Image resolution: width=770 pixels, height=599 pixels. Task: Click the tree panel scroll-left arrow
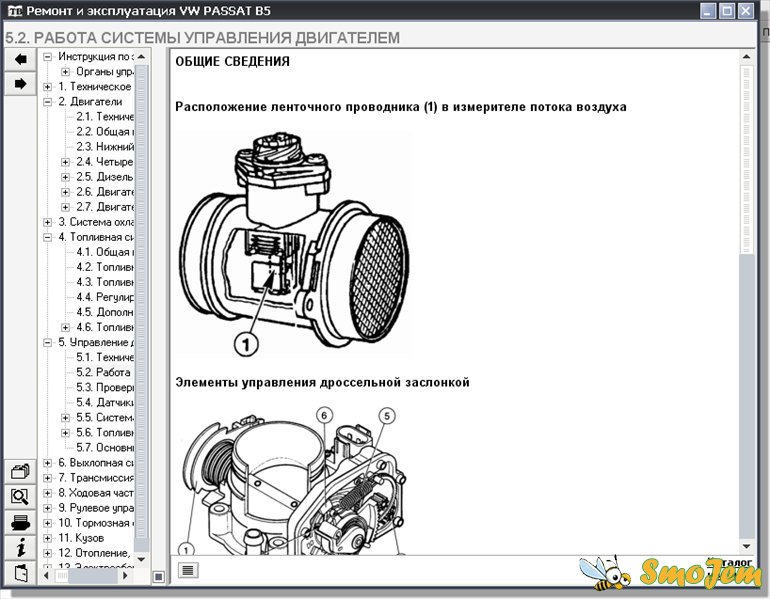tap(46, 575)
